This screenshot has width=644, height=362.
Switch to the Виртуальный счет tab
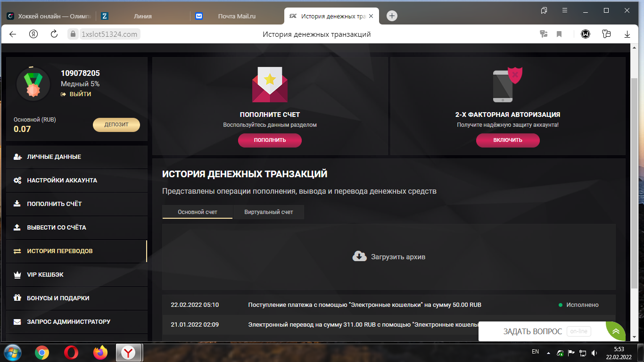pyautogui.click(x=269, y=212)
